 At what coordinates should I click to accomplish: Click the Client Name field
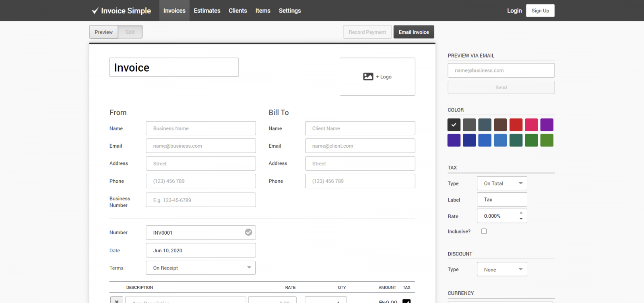pos(360,128)
